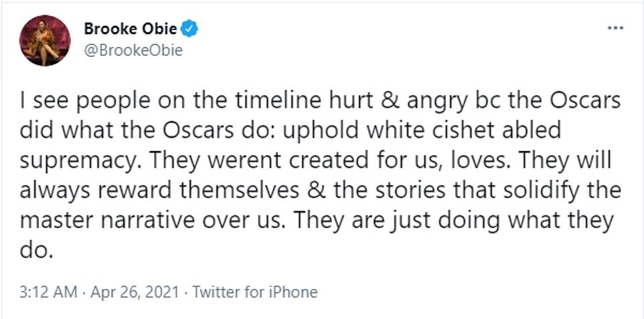644x319 pixels.
Task: Open the Twitter for iPhone source link
Action: pyautogui.click(x=255, y=292)
